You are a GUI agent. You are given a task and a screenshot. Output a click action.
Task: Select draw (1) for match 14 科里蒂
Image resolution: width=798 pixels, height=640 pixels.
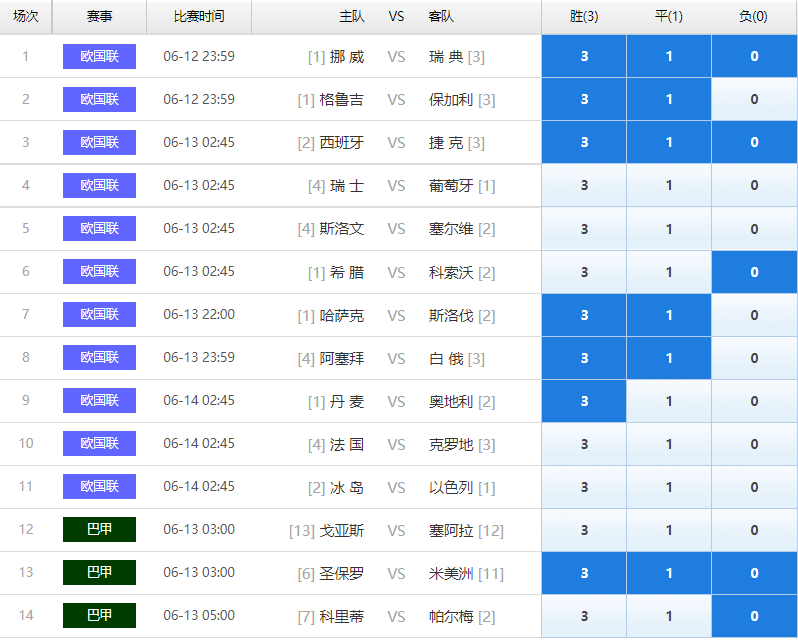coord(669,616)
